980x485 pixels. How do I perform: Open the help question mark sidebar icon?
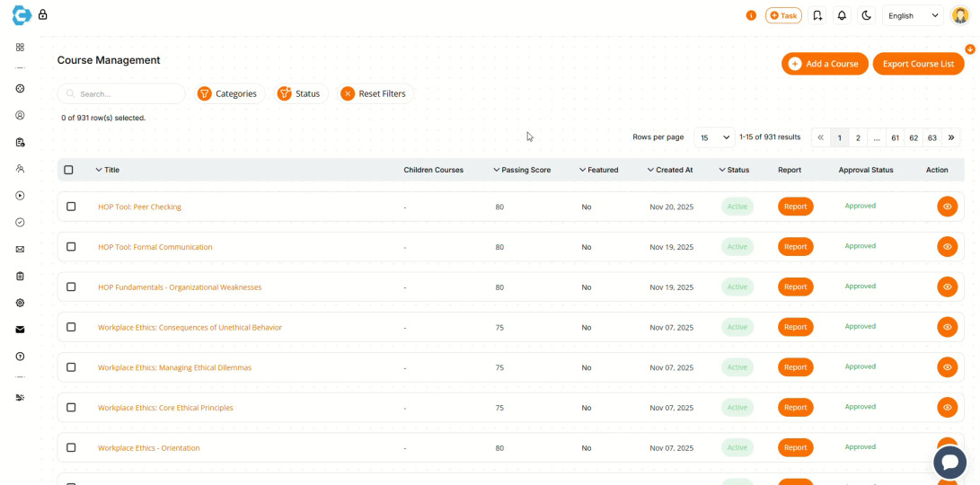(20, 357)
